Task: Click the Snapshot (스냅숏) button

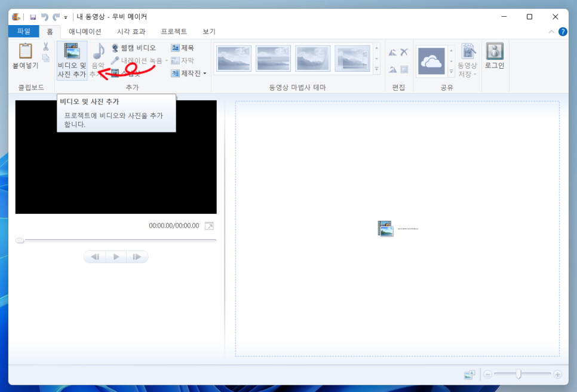Action: (x=126, y=73)
